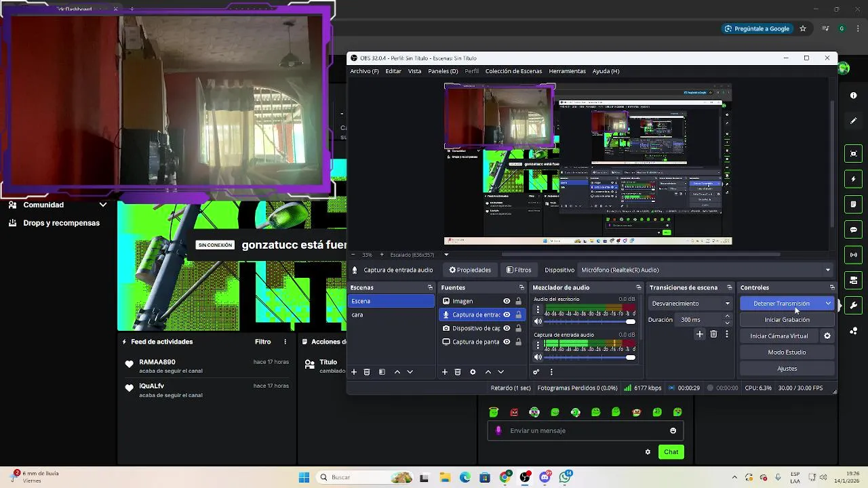Mute Captura de entrada audio speaker icon
This screenshot has height=488, width=868.
click(x=538, y=357)
